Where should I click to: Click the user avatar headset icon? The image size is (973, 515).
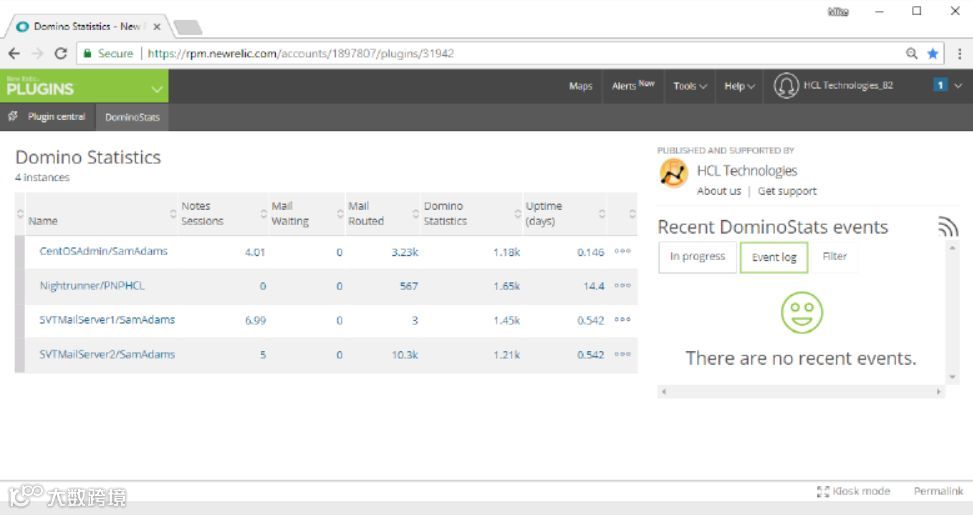pyautogui.click(x=786, y=86)
